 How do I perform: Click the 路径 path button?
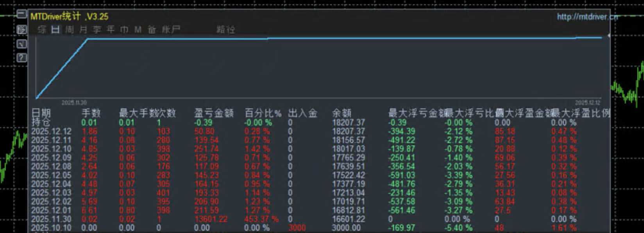tap(226, 29)
